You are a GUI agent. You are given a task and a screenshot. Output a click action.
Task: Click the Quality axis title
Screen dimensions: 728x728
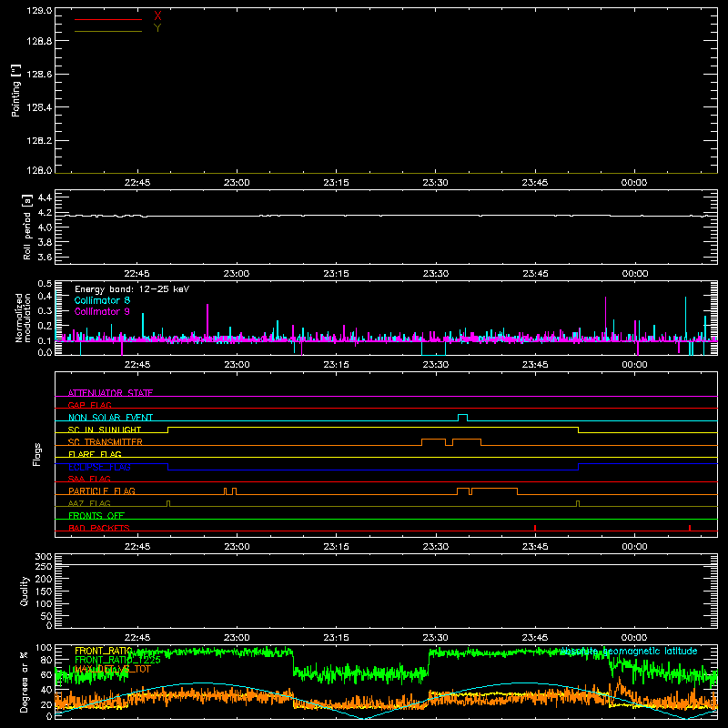pos(25,591)
